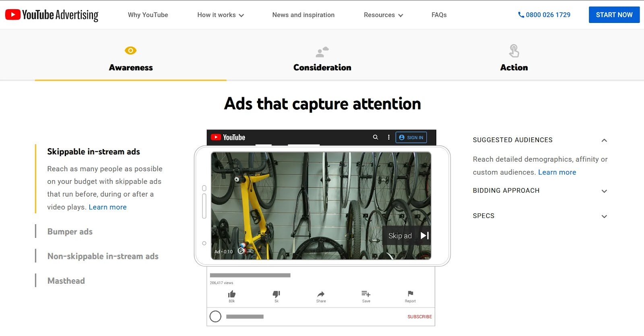Click the Skip ad button on the video
The height and width of the screenshot is (336, 644).
[x=407, y=236]
